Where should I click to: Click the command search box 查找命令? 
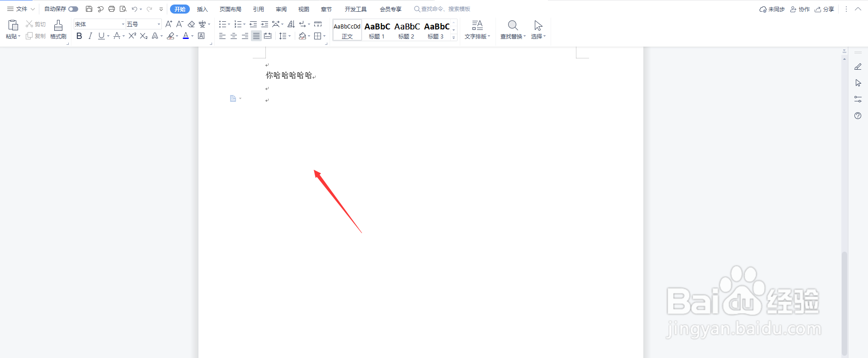[x=442, y=9]
